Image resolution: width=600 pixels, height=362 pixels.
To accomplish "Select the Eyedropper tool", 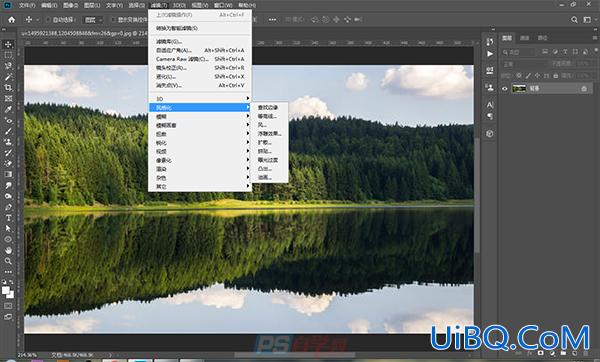I will [x=8, y=109].
